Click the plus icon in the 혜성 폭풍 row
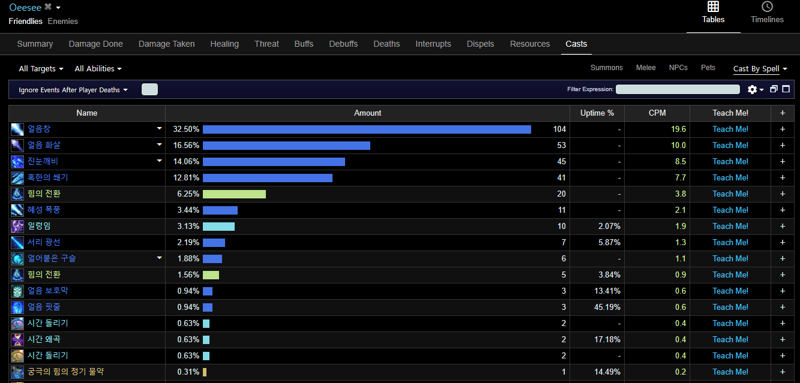Screen dimensions: 800x383 (x=783, y=210)
